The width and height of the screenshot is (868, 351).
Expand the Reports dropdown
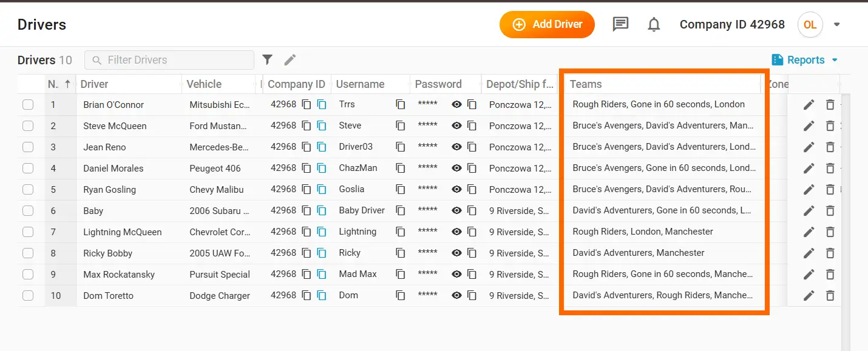coord(805,60)
